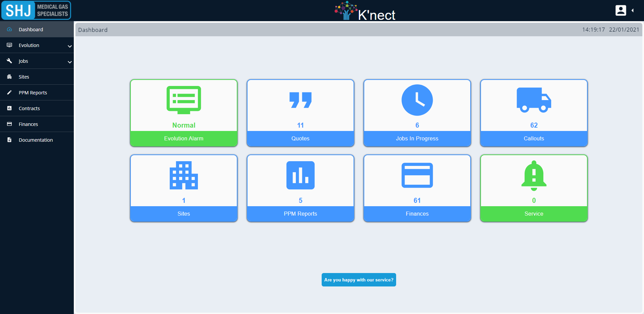The image size is (644, 314).
Task: Click the Finances card icon in sidebar
Action: 9,124
